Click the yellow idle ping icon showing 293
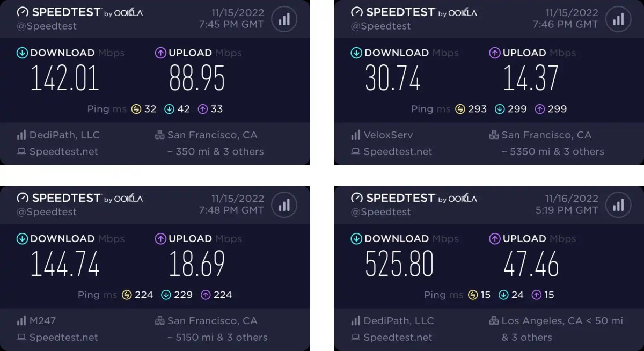 [460, 109]
